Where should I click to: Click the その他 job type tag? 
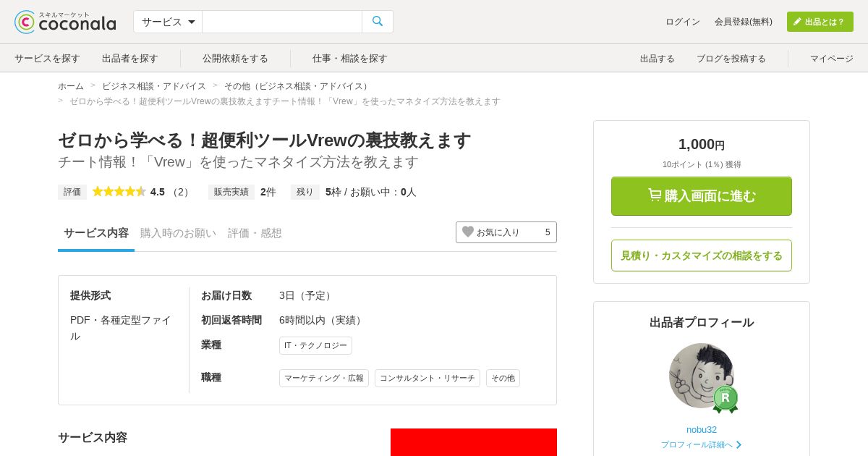point(503,378)
